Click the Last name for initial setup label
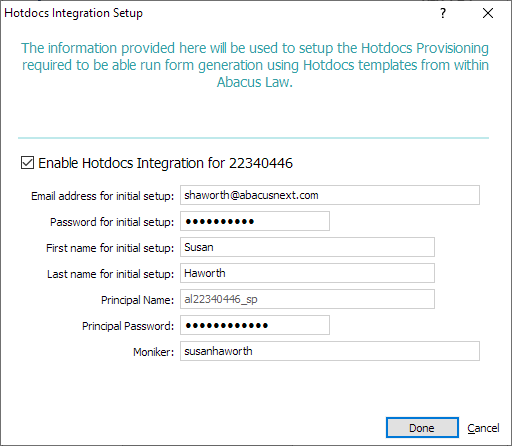This screenshot has width=512, height=446. (x=111, y=274)
